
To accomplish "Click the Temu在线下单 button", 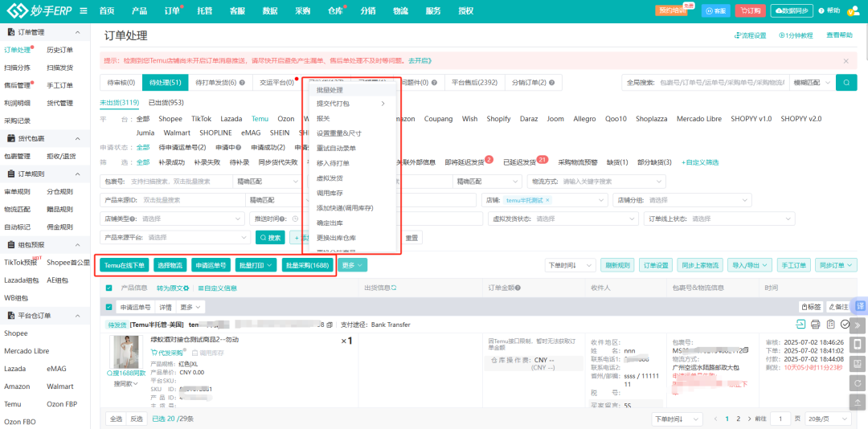I will pos(125,265).
